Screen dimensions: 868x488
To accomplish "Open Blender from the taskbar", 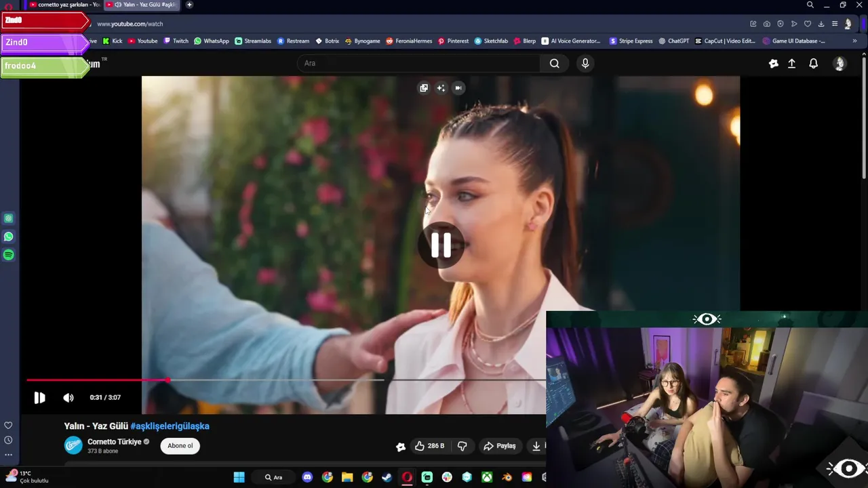I will [x=507, y=477].
